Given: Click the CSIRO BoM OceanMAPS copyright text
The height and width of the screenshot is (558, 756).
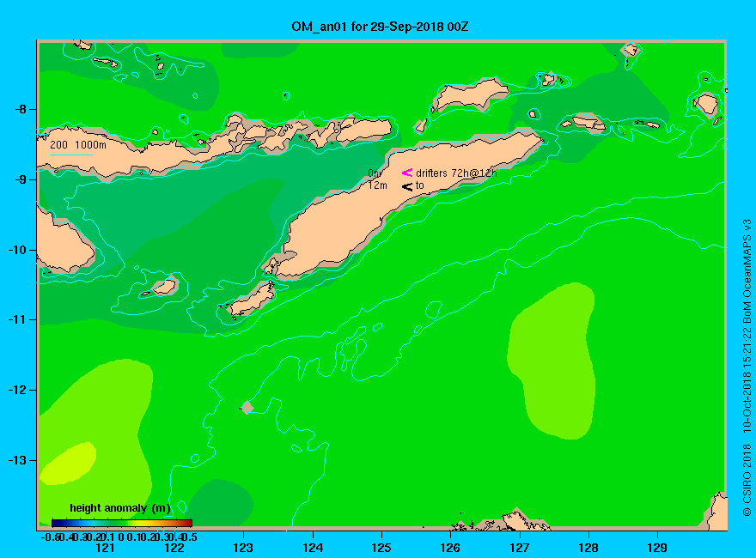Looking at the screenshot, I should click(x=747, y=367).
